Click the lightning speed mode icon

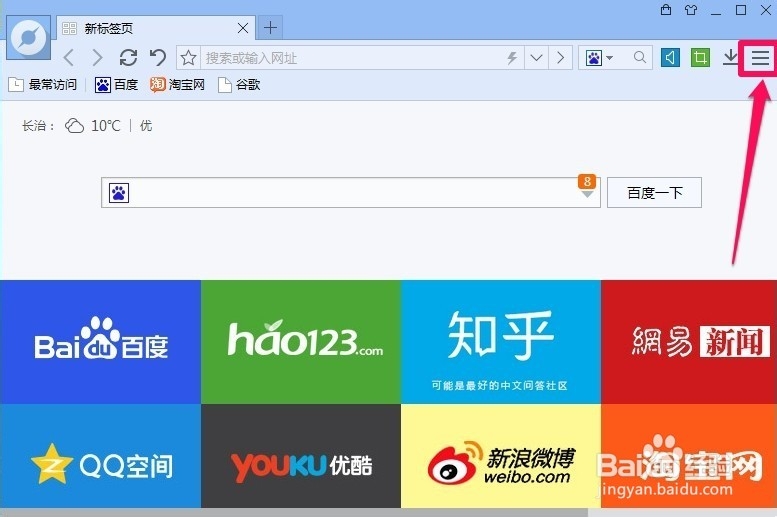click(x=512, y=58)
